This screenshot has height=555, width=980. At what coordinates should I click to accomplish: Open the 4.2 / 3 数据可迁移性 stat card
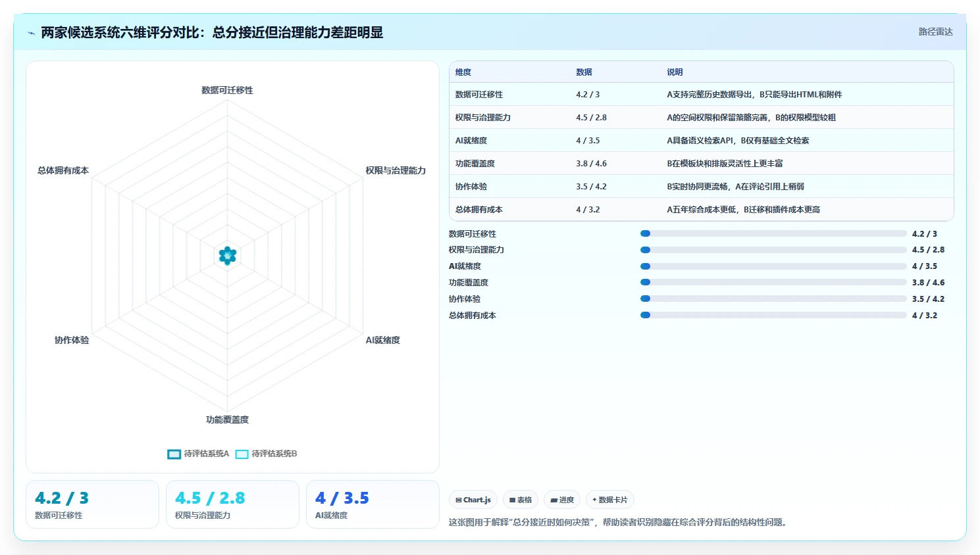(92, 504)
